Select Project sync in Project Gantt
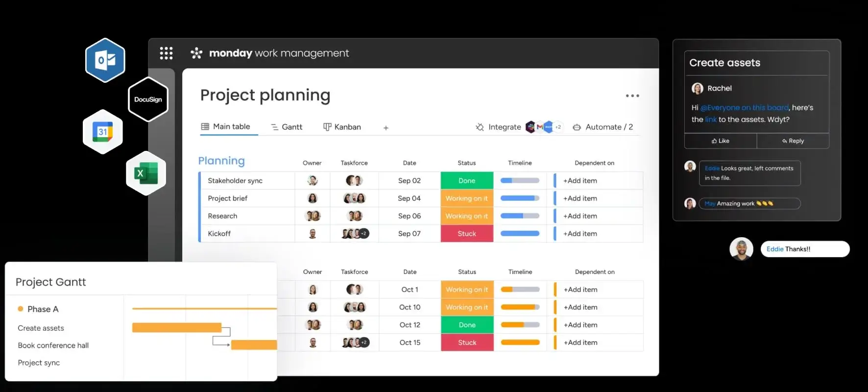Screen dimensions: 868x392 39,363
